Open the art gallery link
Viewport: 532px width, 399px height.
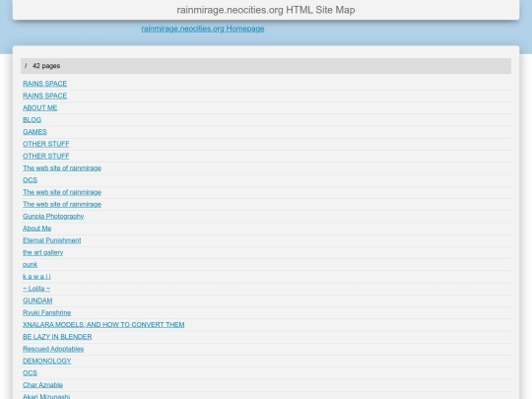click(42, 252)
